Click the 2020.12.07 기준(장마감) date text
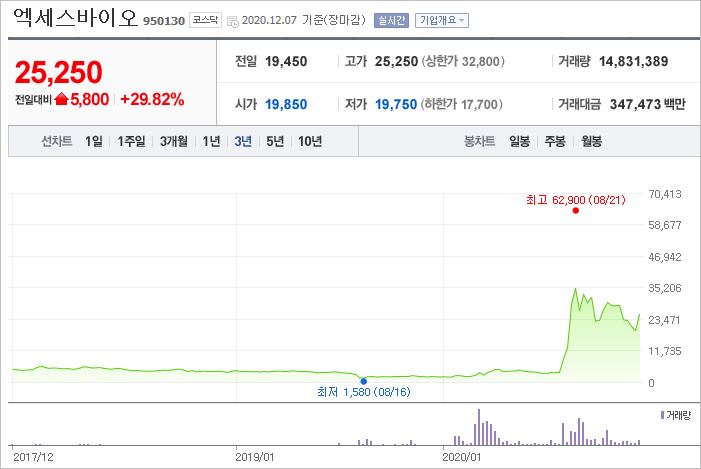This screenshot has width=701, height=469. 304,20
